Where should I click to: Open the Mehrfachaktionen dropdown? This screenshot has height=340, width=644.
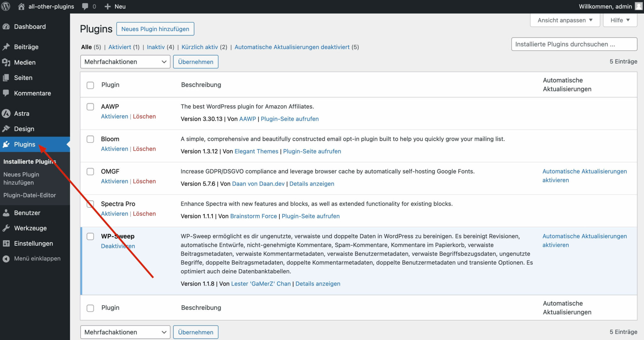[125, 62]
